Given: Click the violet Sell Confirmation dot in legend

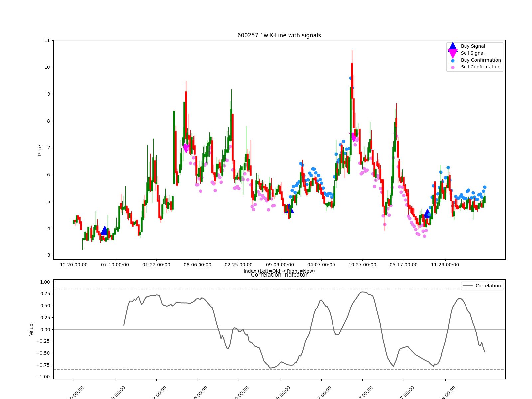Looking at the screenshot, I should [x=453, y=67].
